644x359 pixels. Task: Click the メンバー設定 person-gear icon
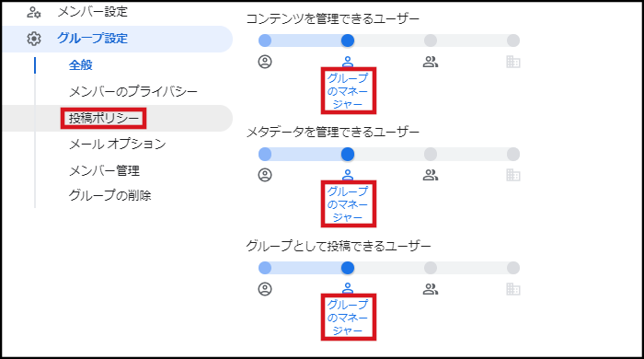(34, 12)
